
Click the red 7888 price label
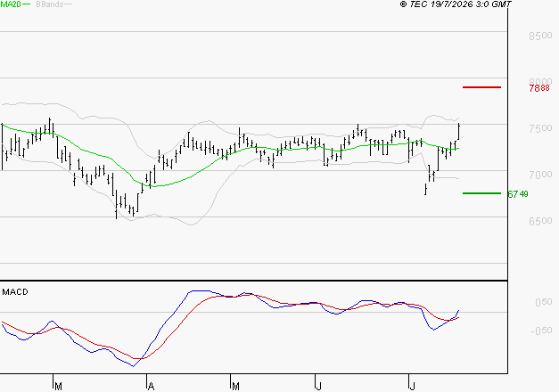coord(539,88)
